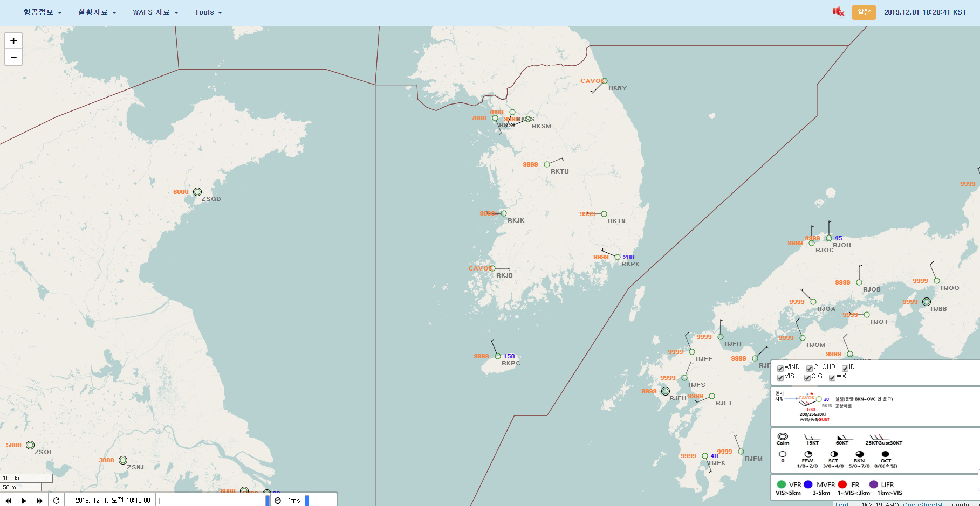Uncheck the CIG checkbox
Image resolution: width=980 pixels, height=506 pixels.
point(807,378)
